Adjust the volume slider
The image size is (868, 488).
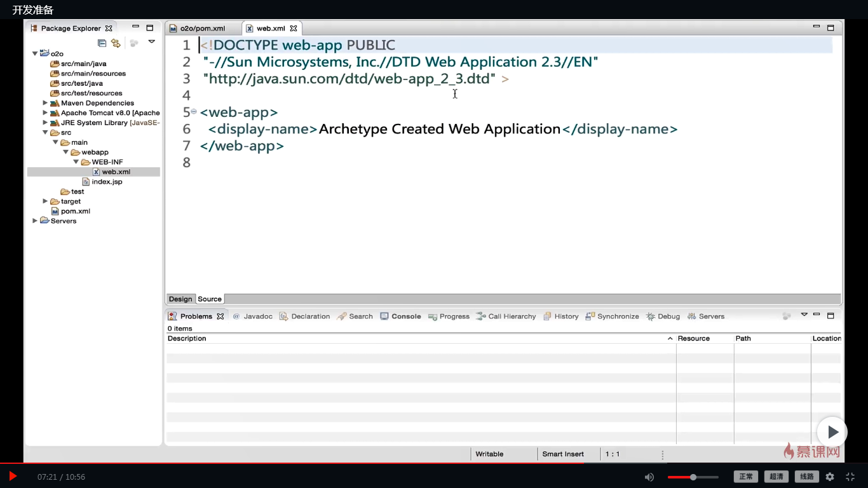[693, 477]
